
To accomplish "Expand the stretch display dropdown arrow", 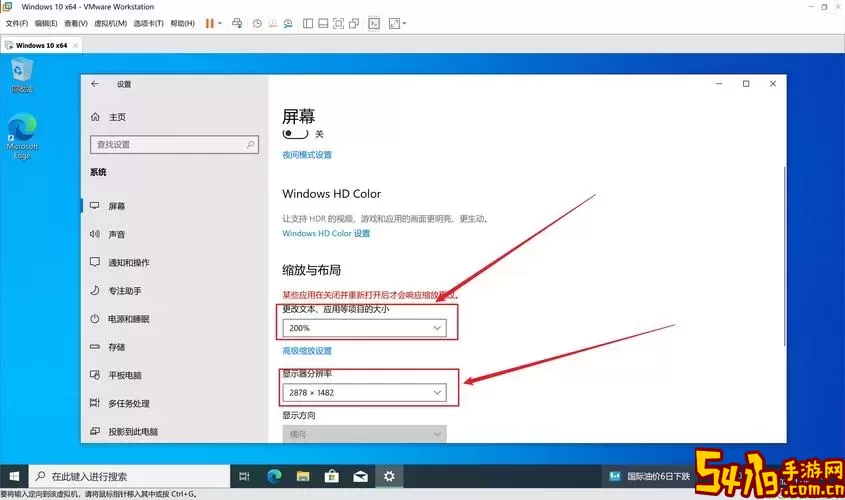I will 404,23.
